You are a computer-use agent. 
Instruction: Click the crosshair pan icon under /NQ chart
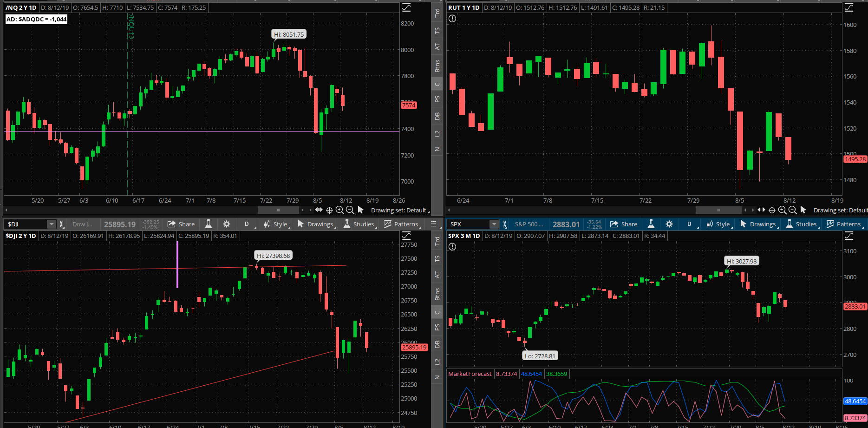pos(329,210)
